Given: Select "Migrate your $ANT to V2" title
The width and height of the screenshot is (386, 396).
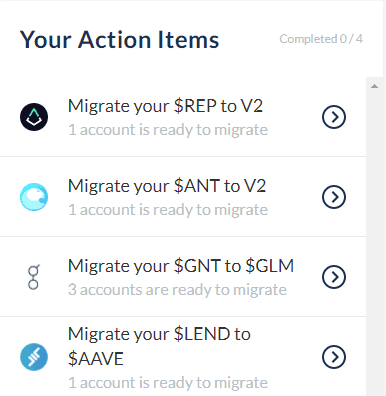Looking at the screenshot, I should 167,186.
